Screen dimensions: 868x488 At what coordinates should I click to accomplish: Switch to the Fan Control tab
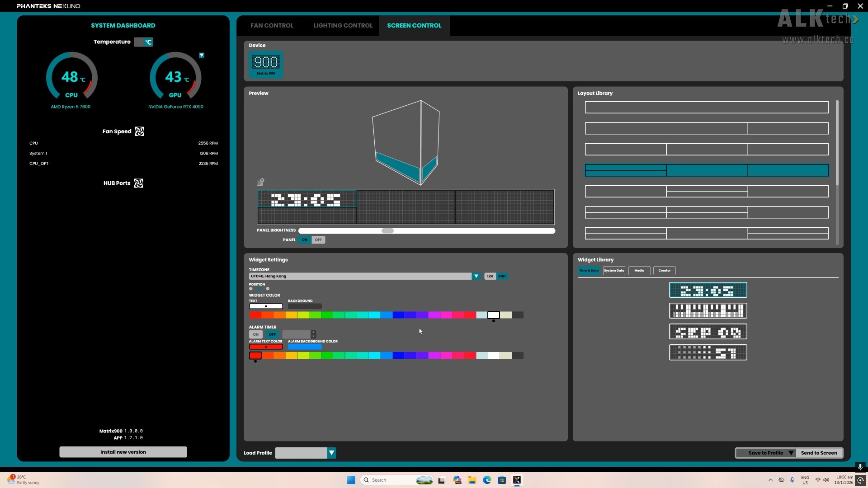pos(272,25)
